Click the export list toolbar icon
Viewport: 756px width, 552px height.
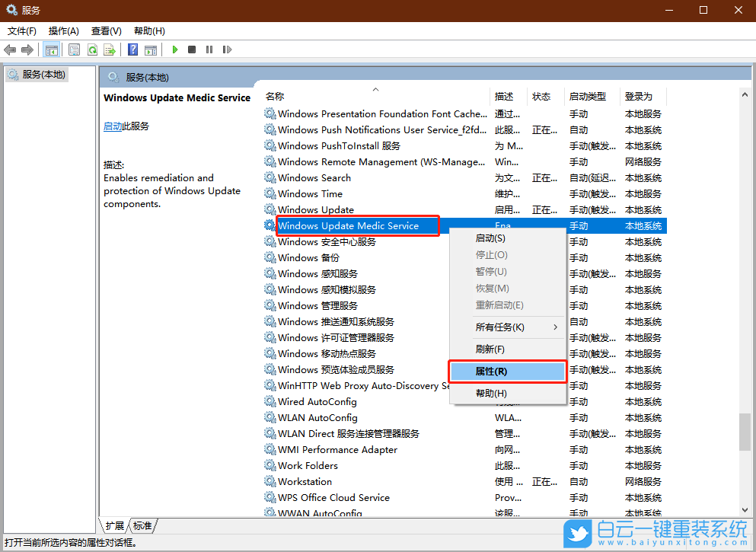[110, 49]
